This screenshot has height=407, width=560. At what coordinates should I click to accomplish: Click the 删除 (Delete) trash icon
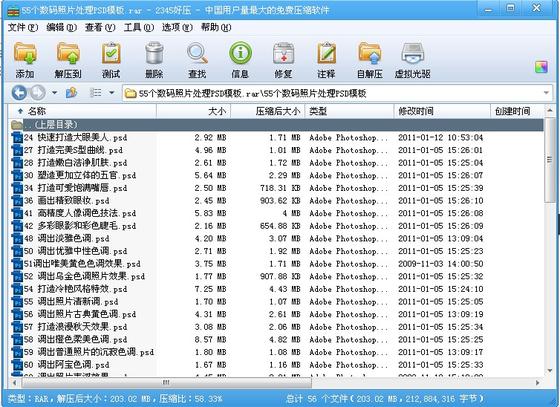click(x=154, y=54)
